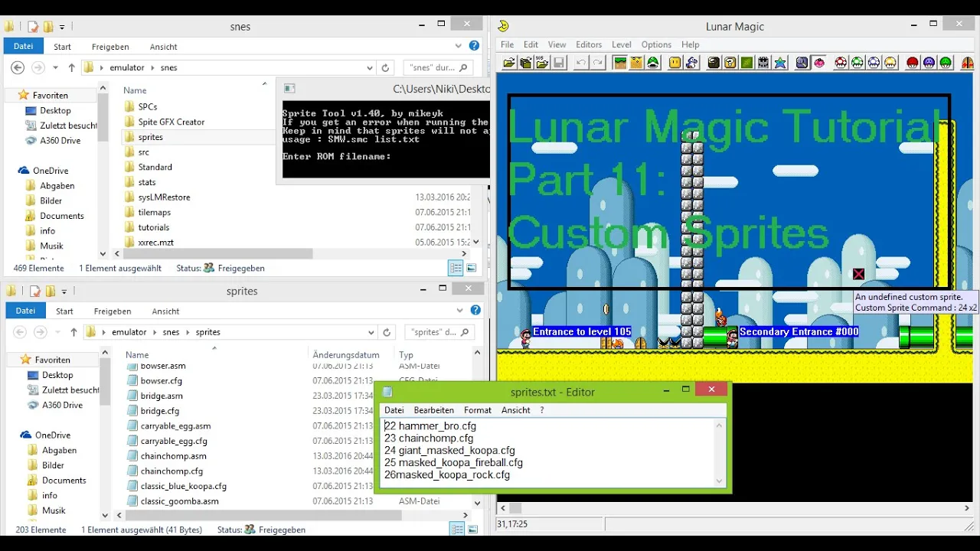Switch to Ansicht tab in sprites window
The height and width of the screenshot is (551, 980).
pyautogui.click(x=165, y=311)
